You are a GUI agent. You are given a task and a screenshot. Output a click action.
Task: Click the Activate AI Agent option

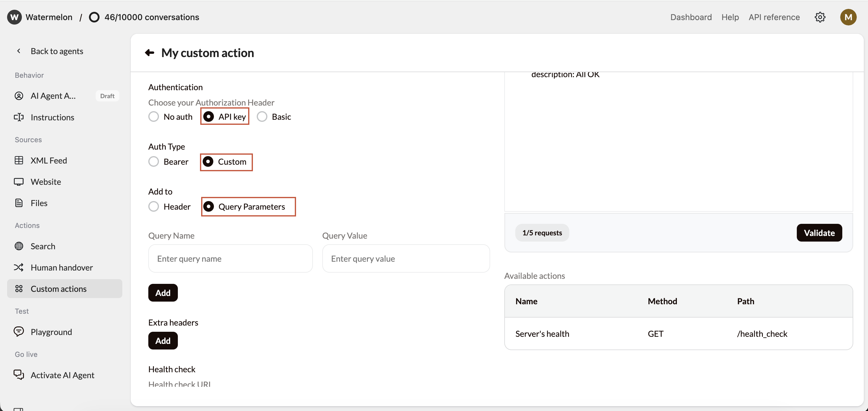coord(62,375)
